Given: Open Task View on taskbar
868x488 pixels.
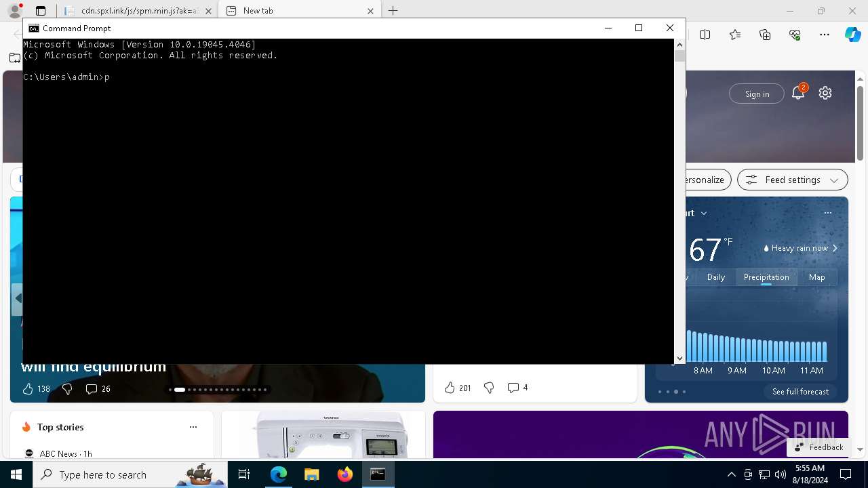Looking at the screenshot, I should click(244, 474).
